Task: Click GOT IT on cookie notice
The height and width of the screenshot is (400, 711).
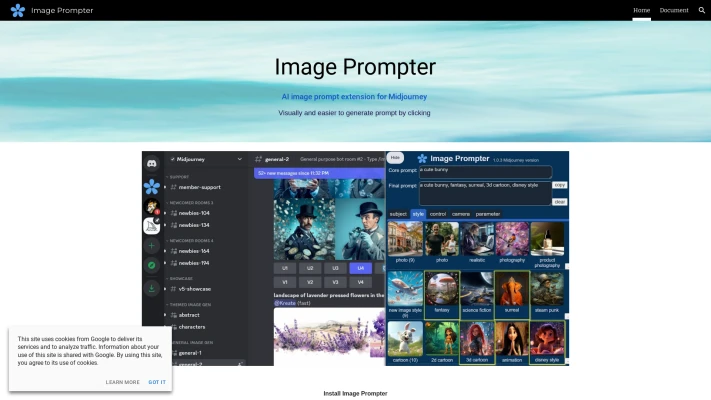Action: (157, 382)
